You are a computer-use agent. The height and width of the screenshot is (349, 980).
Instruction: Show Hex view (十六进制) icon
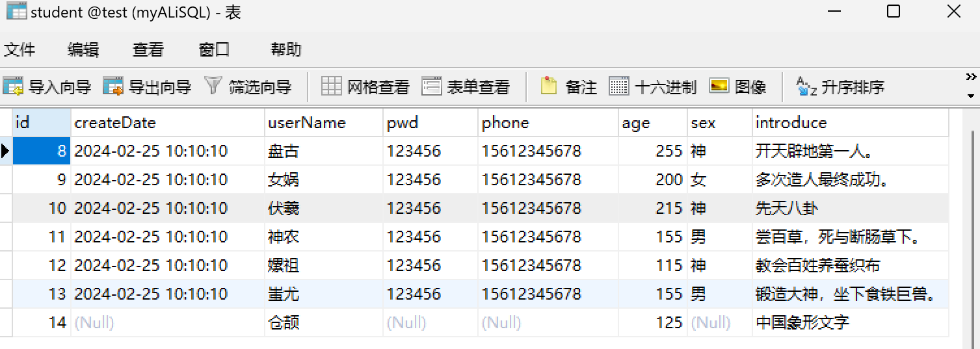(619, 86)
